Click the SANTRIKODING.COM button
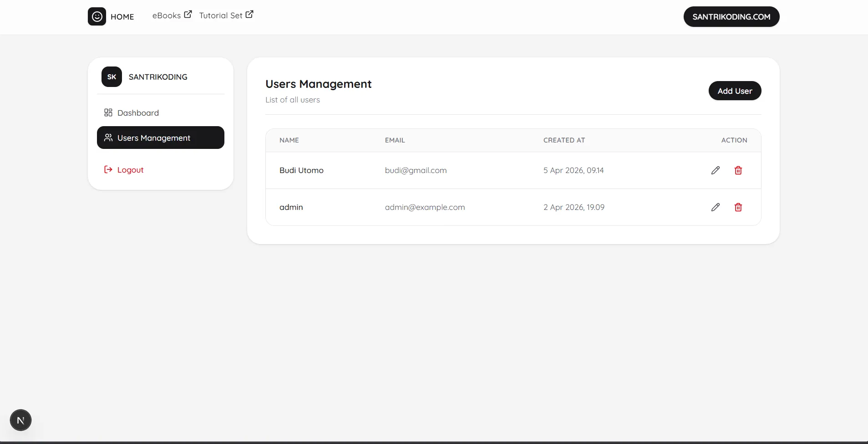The width and height of the screenshot is (868, 444). (x=731, y=16)
